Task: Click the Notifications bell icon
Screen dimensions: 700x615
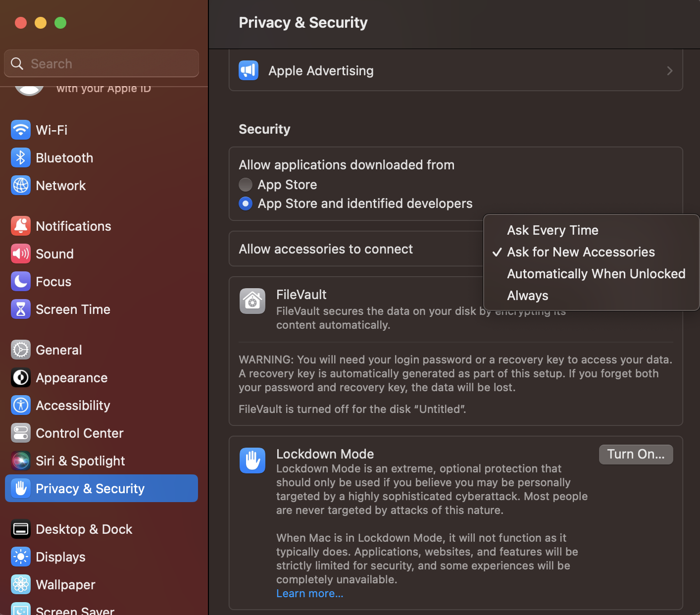Action: click(x=20, y=226)
